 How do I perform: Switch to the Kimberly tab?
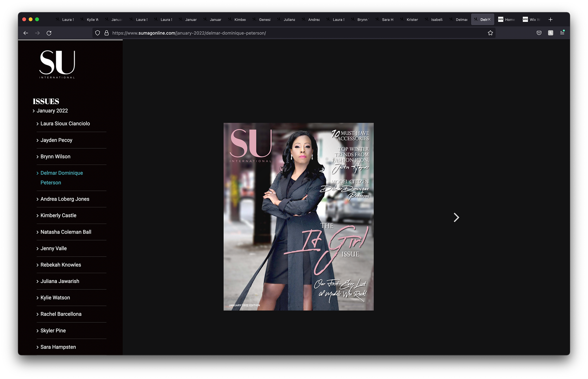pos(237,20)
